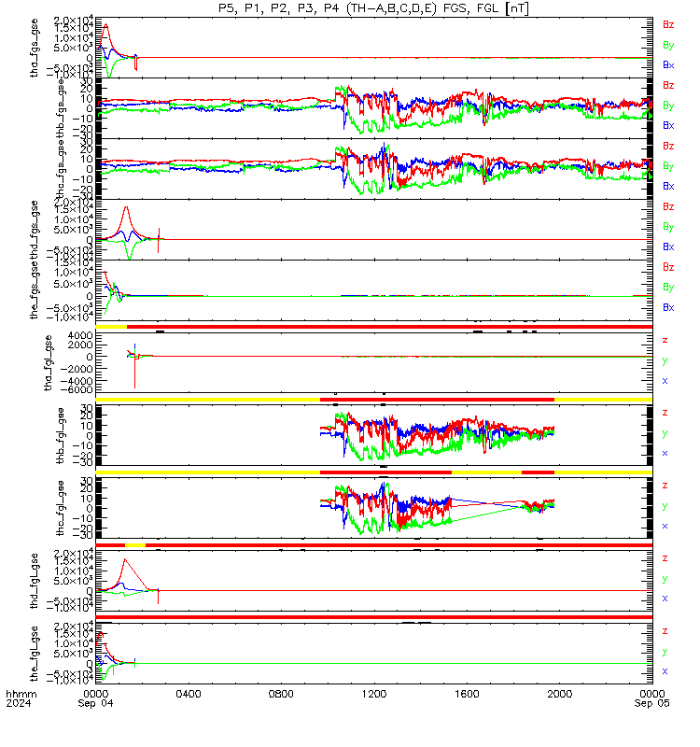
Task: Select the tha_fgs_gse y-axis label
Action: click(x=35, y=48)
